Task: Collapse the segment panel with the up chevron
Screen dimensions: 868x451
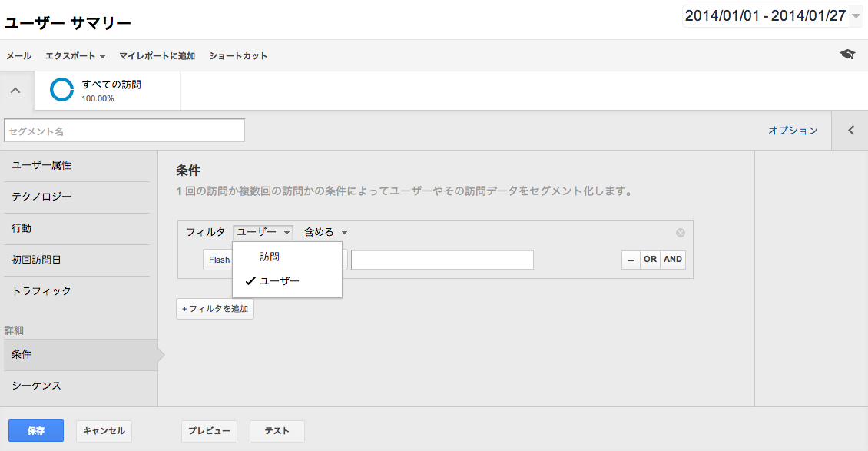Action: (15, 90)
